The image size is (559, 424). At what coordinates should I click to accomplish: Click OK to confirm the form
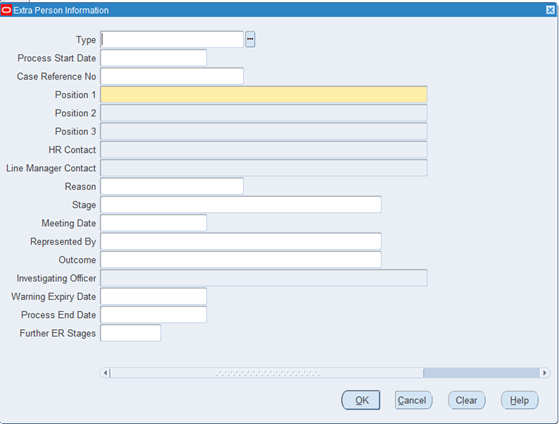(x=361, y=400)
